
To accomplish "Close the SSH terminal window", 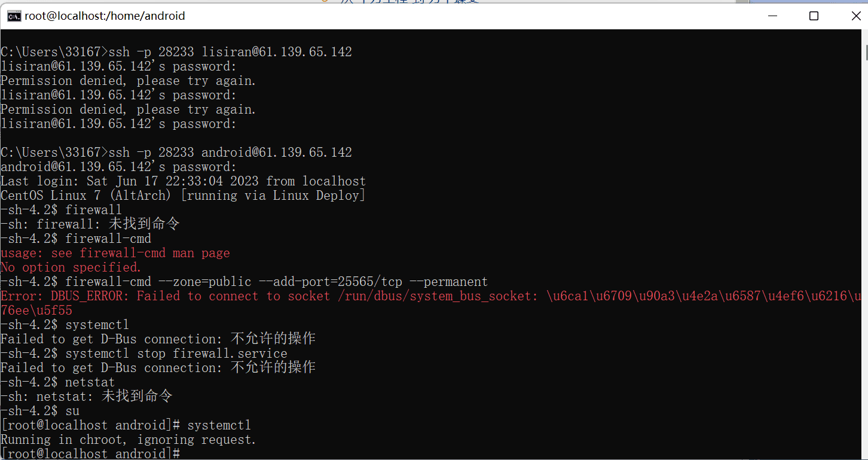I will pos(855,16).
